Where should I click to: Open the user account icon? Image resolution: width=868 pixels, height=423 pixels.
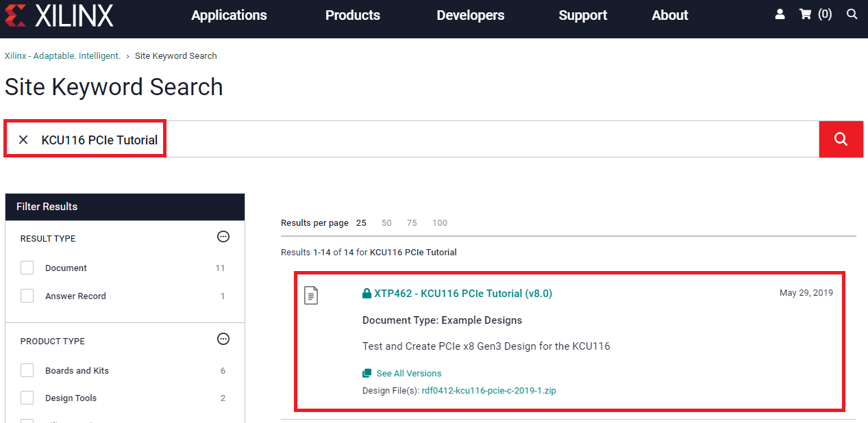coord(780,14)
